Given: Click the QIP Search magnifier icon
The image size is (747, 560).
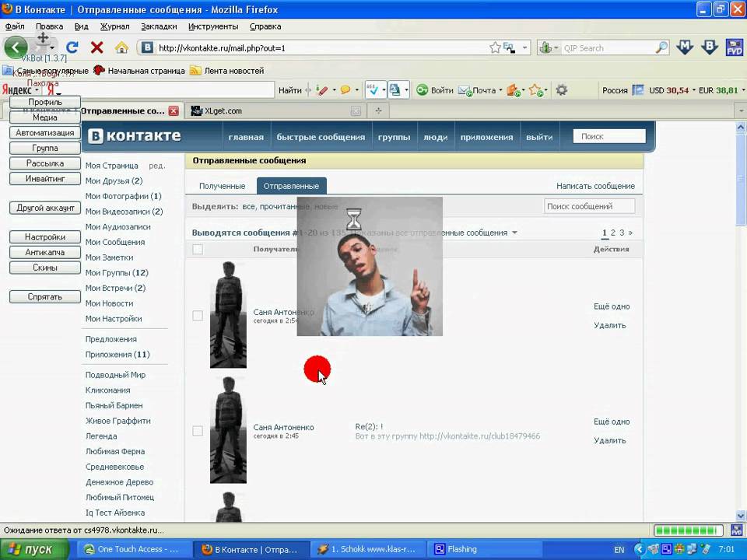Looking at the screenshot, I should (x=661, y=47).
